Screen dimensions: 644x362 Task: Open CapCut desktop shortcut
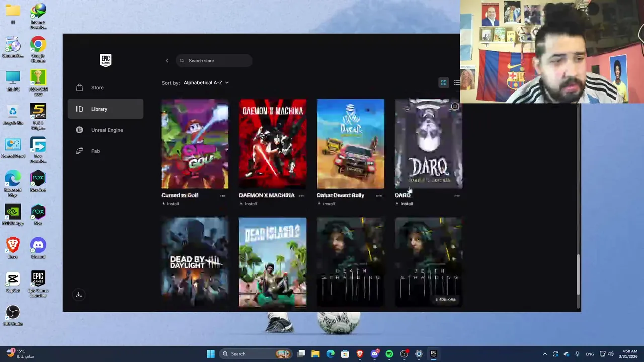pos(13,282)
